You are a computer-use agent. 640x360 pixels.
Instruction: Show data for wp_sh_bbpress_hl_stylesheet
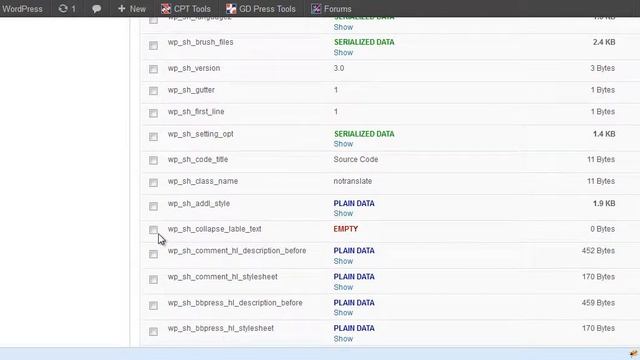(343, 339)
